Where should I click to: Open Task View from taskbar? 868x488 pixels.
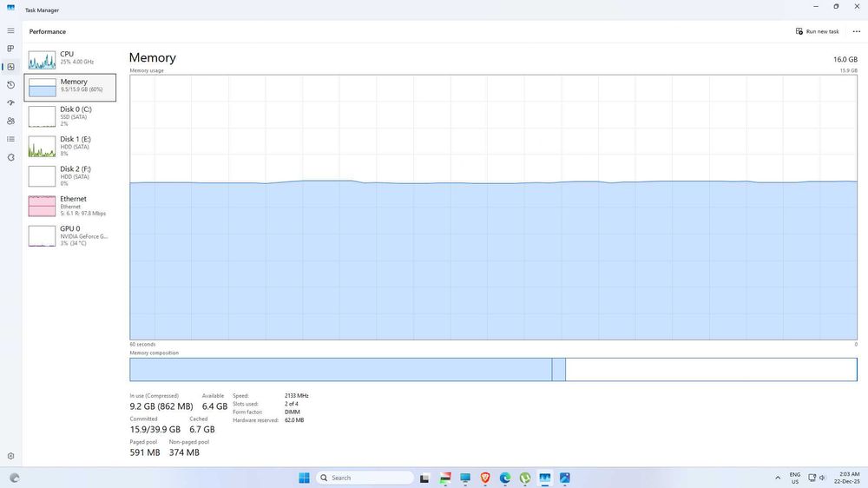click(424, 478)
